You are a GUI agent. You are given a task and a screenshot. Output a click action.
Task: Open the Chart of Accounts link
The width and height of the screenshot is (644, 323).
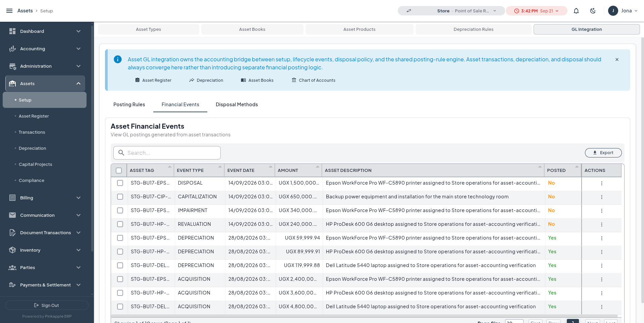313,80
